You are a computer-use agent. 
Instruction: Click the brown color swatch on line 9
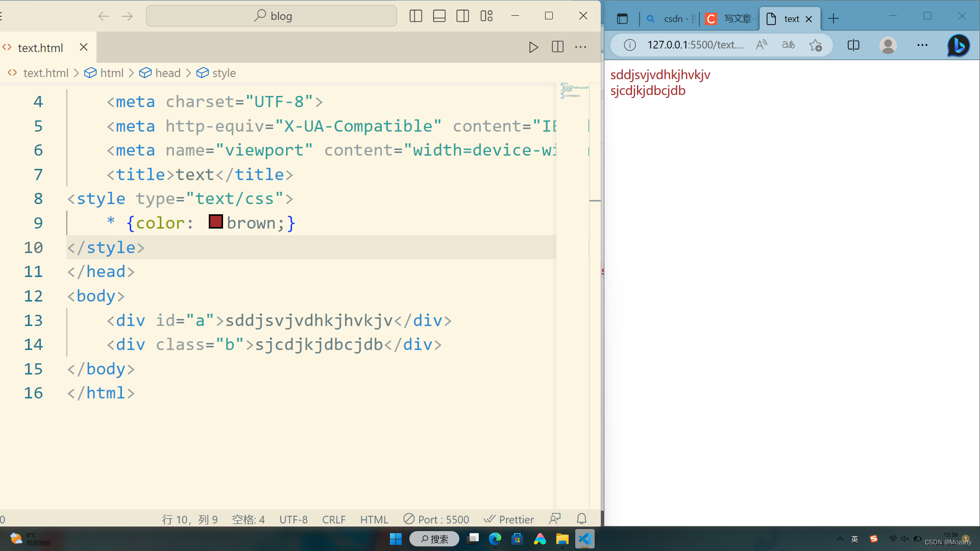click(x=216, y=221)
